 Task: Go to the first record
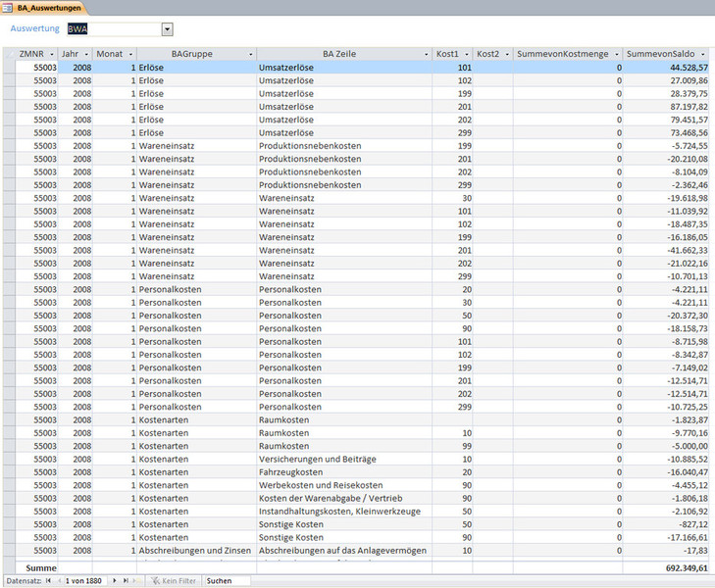point(48,581)
